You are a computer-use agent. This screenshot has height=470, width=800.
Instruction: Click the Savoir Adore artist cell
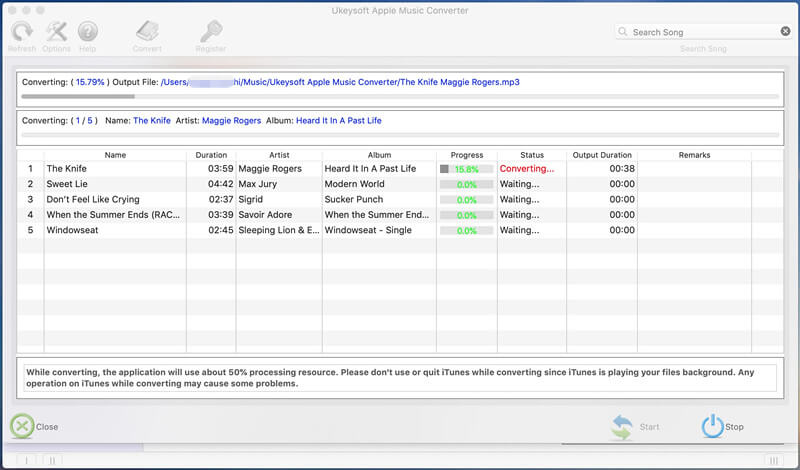click(265, 215)
